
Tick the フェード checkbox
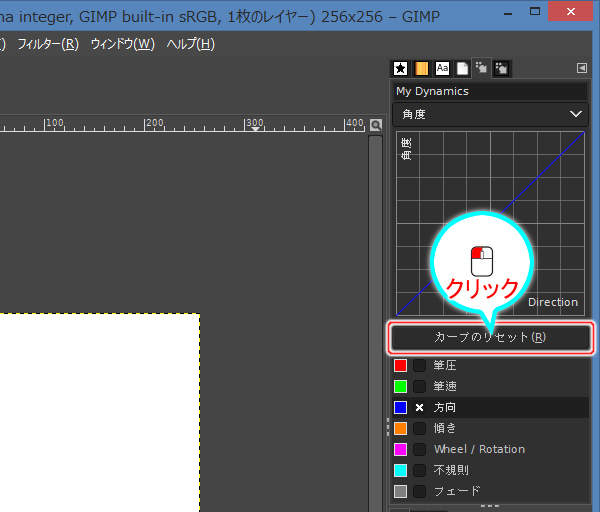tap(420, 491)
